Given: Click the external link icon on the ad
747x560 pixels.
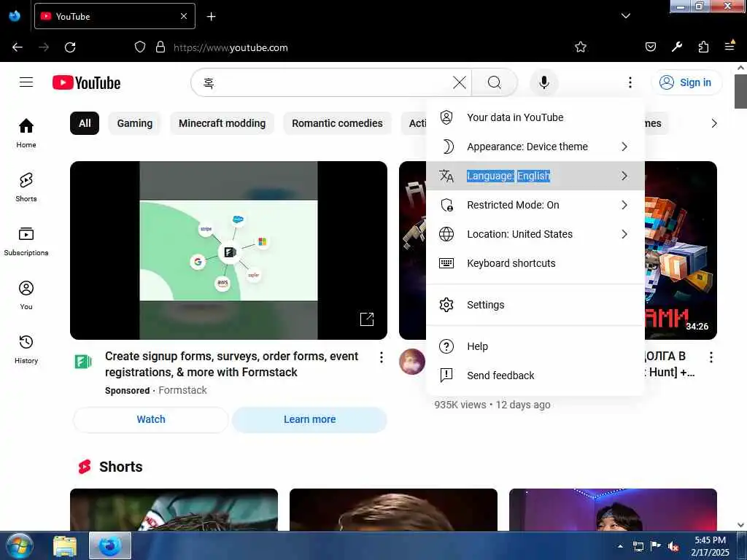Looking at the screenshot, I should pyautogui.click(x=367, y=319).
